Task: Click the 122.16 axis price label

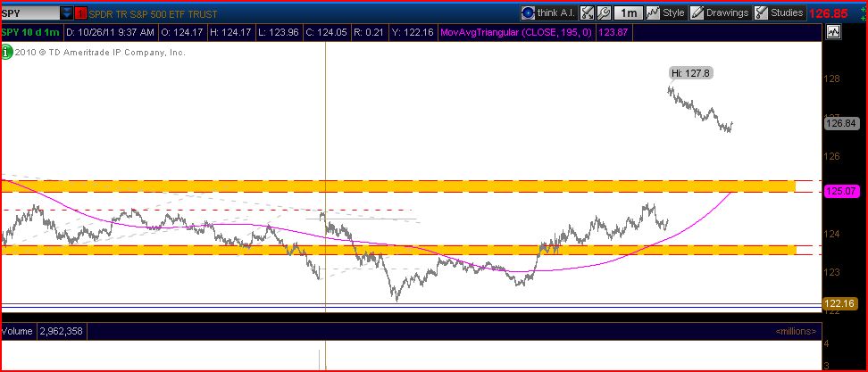Action: click(842, 303)
